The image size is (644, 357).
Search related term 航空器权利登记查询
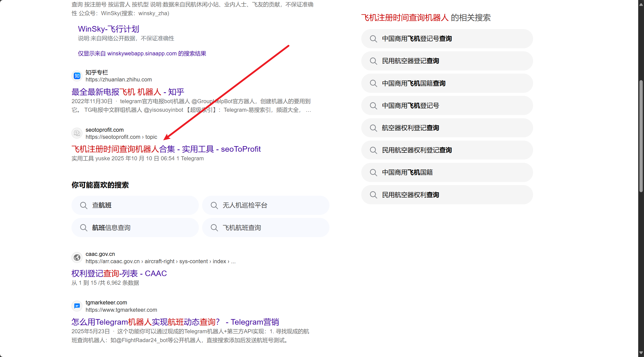point(410,128)
